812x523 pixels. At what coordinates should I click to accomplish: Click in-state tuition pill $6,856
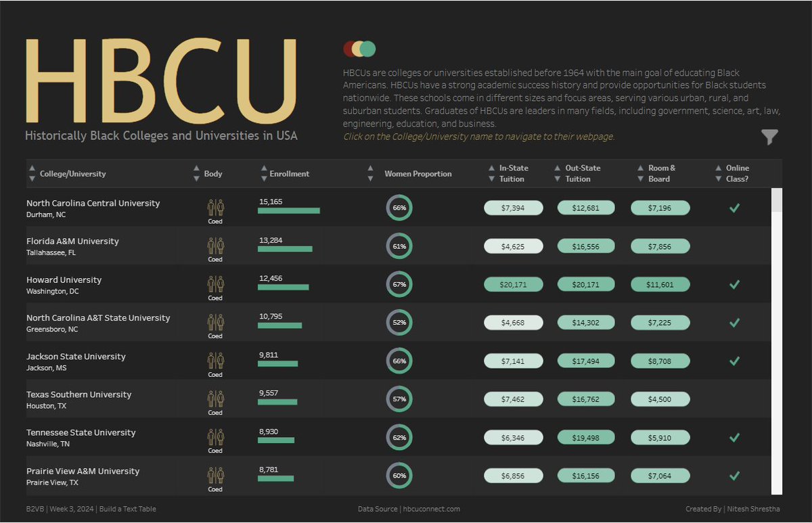[x=513, y=476]
